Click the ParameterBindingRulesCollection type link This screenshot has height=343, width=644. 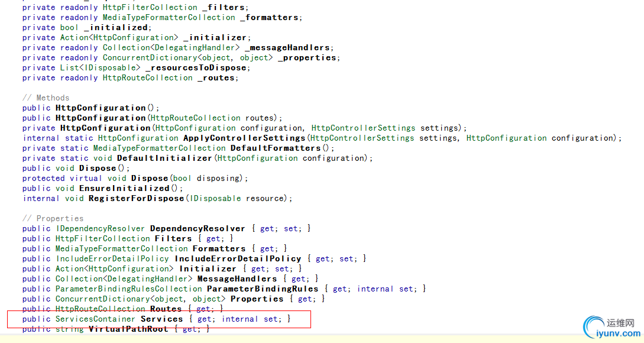(x=129, y=289)
